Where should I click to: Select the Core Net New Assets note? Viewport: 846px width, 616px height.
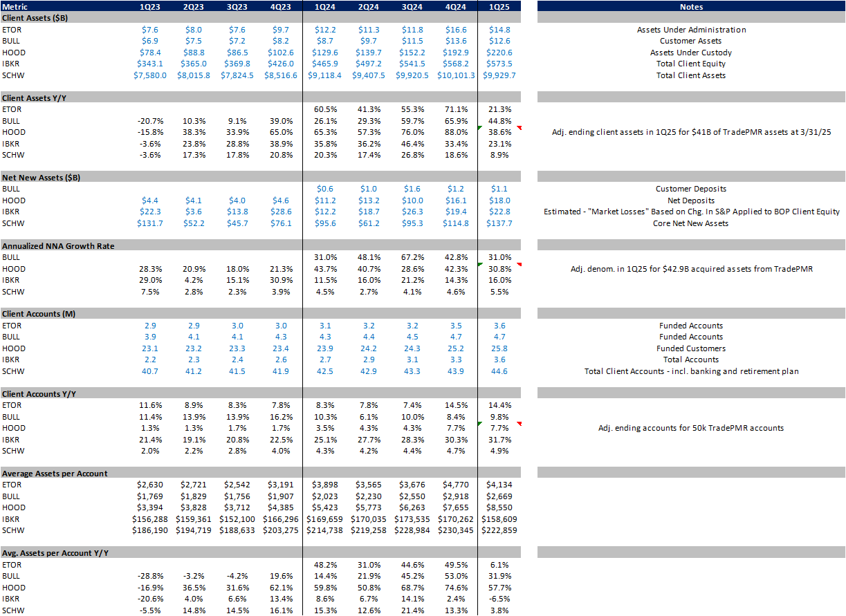coord(691,223)
